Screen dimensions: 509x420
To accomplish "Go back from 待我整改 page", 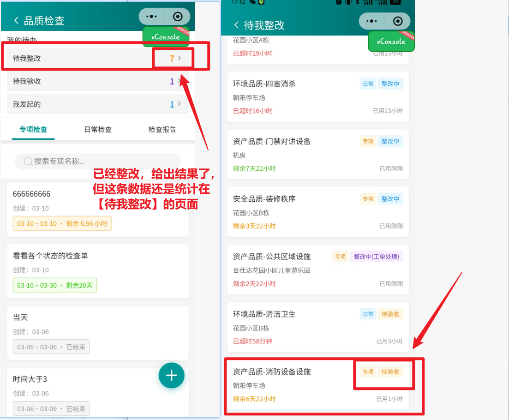I will 237,25.
